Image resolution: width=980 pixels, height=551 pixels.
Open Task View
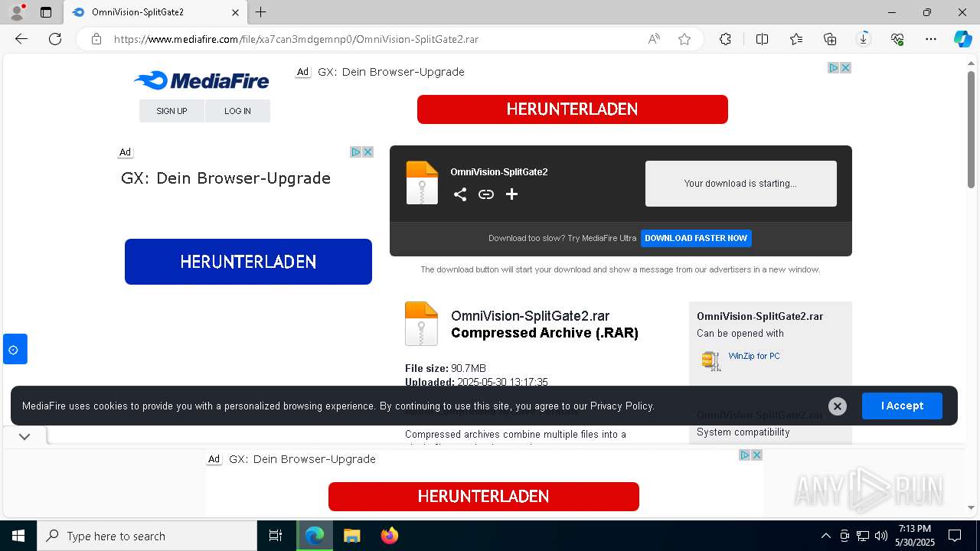[276, 536]
